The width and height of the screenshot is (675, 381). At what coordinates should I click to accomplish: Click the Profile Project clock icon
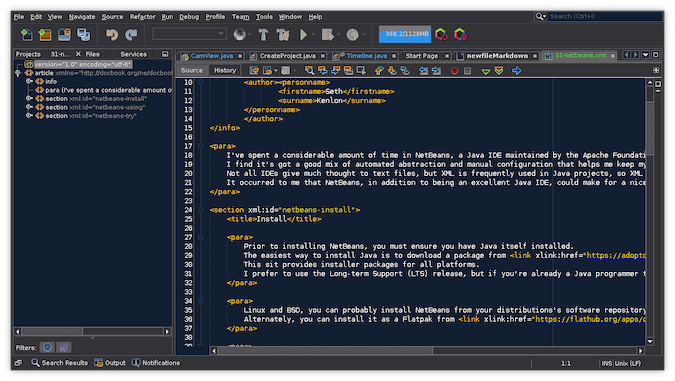coord(353,34)
